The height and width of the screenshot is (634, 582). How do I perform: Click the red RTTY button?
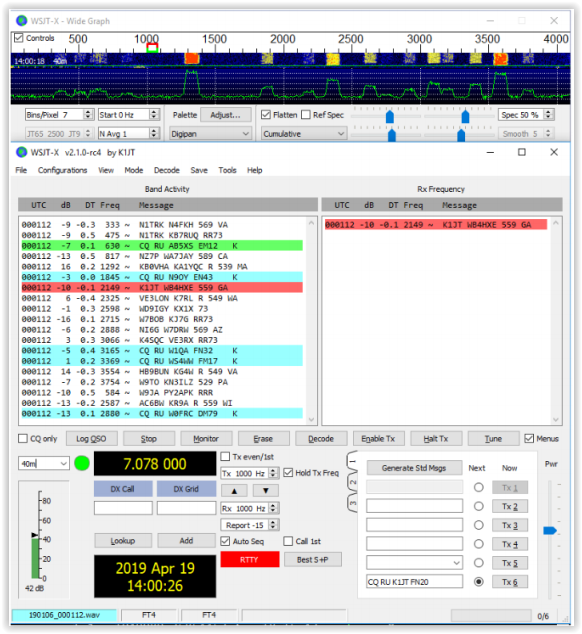coord(250,560)
